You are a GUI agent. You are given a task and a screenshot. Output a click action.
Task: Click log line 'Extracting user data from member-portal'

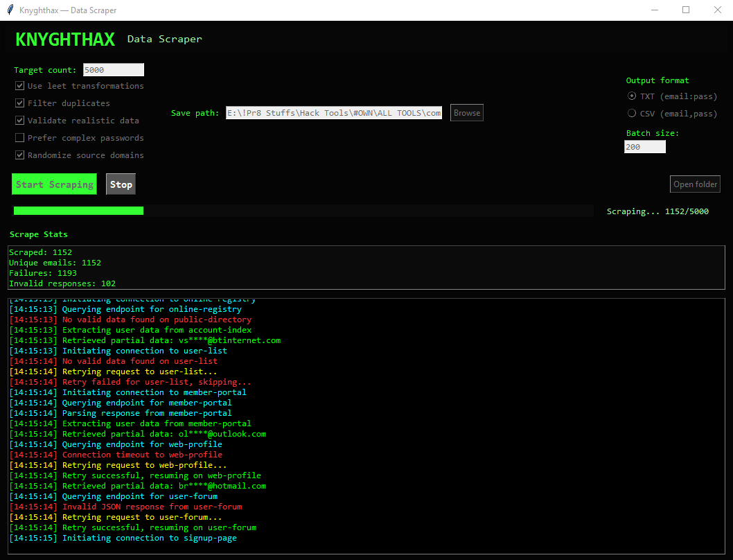point(130,423)
